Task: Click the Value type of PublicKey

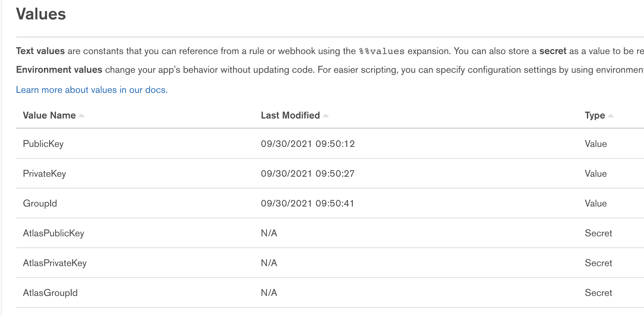Action: (596, 144)
